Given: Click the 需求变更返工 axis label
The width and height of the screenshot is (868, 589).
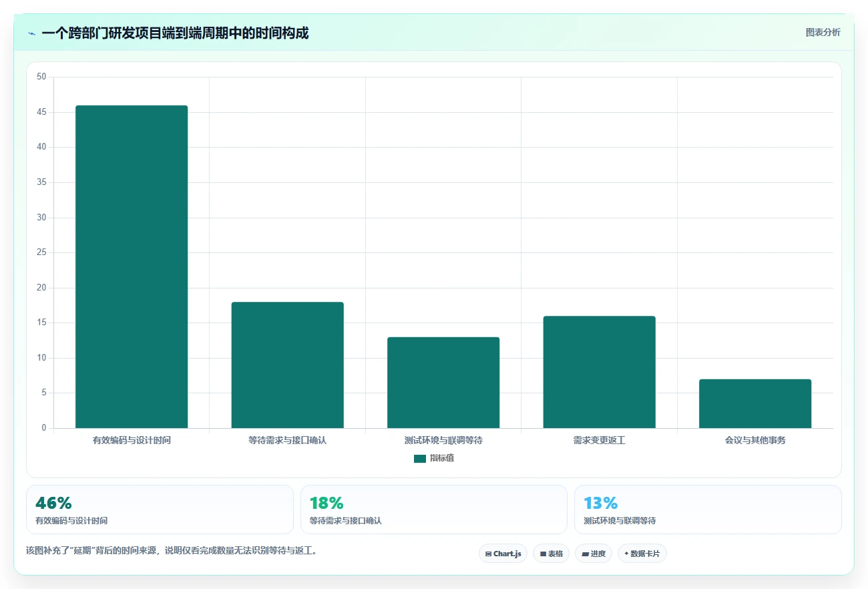Looking at the screenshot, I should click(599, 441).
